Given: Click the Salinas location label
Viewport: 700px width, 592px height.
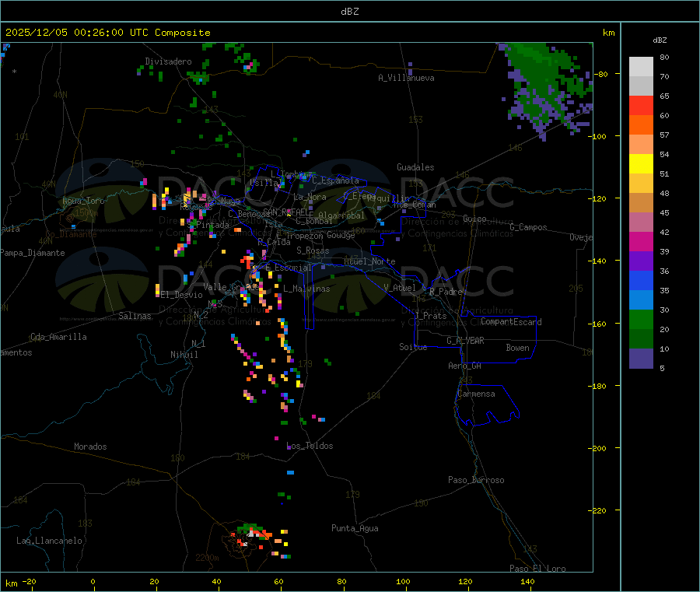Looking at the screenshot, I should click(x=135, y=316).
